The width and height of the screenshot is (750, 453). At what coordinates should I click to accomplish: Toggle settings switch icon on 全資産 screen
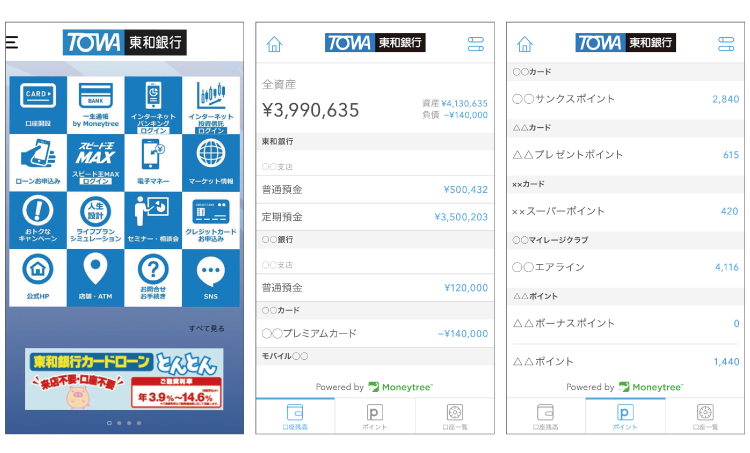[476, 44]
